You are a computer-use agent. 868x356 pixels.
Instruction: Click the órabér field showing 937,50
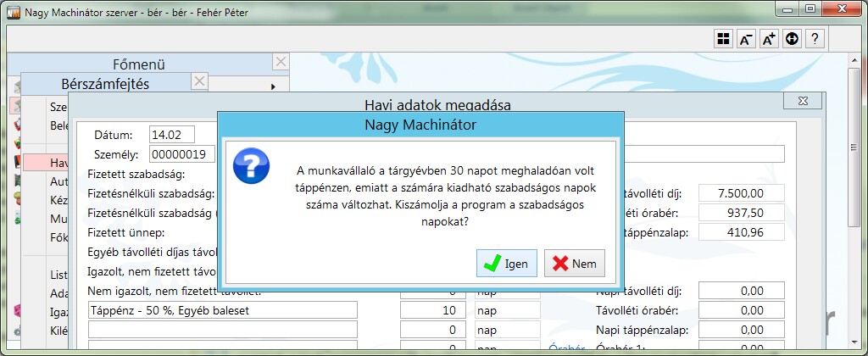[742, 213]
